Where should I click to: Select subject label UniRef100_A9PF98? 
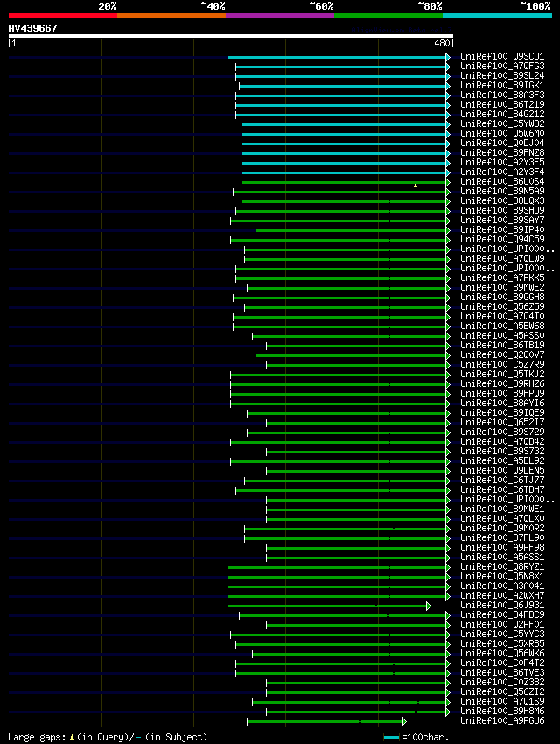tap(502, 548)
